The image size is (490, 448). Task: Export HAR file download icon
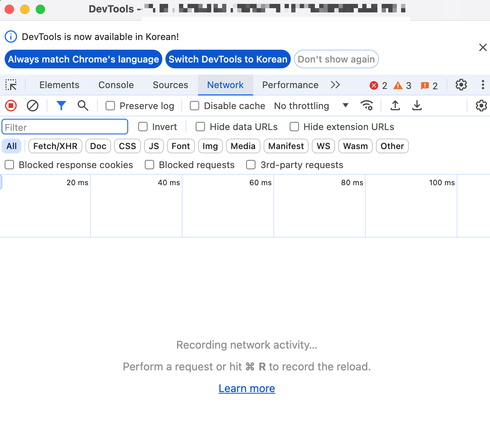tap(417, 106)
